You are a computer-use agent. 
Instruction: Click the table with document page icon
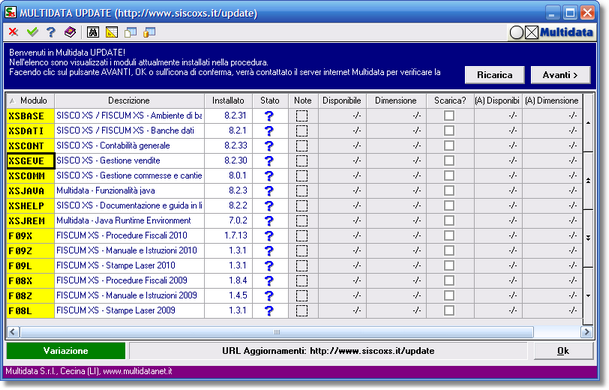pos(130,32)
